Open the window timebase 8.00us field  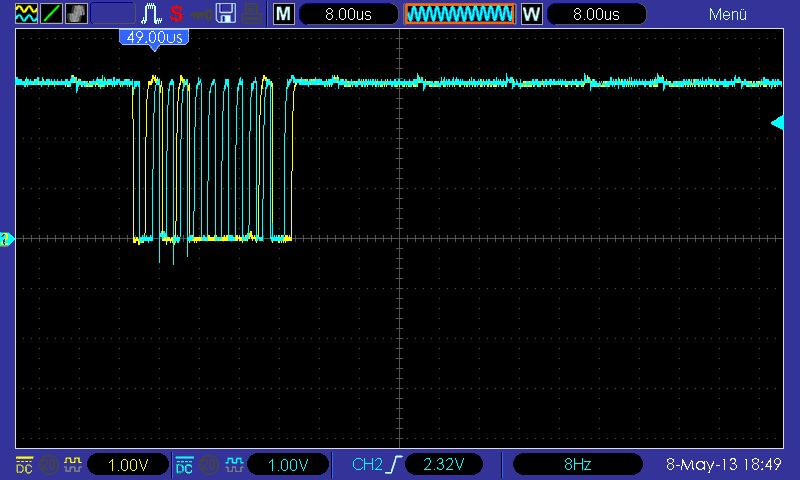[x=593, y=14]
